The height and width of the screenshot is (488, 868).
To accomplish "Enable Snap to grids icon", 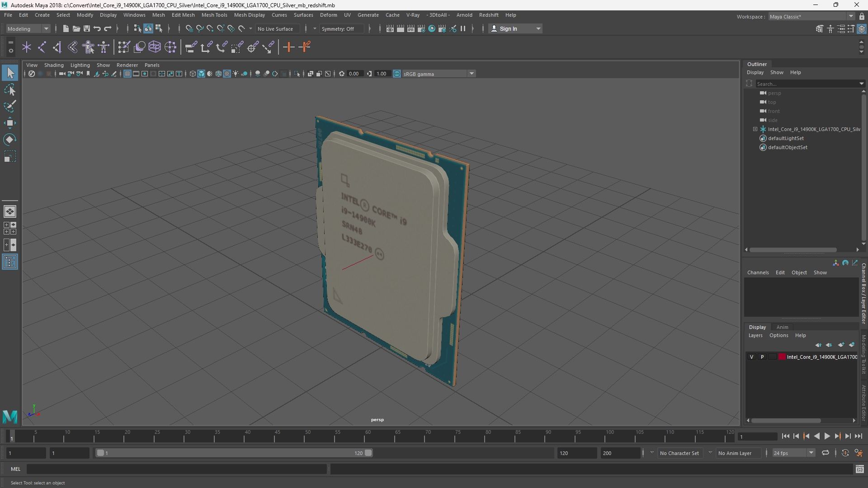I will click(x=189, y=28).
